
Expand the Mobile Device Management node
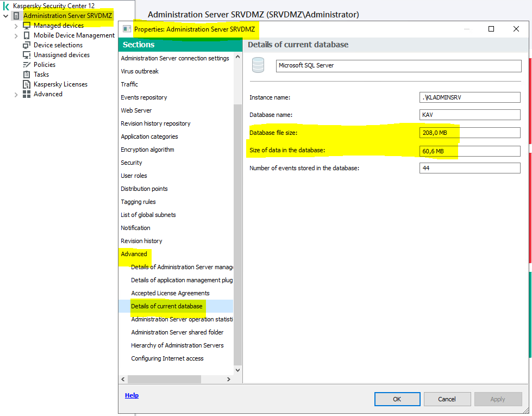(x=16, y=36)
